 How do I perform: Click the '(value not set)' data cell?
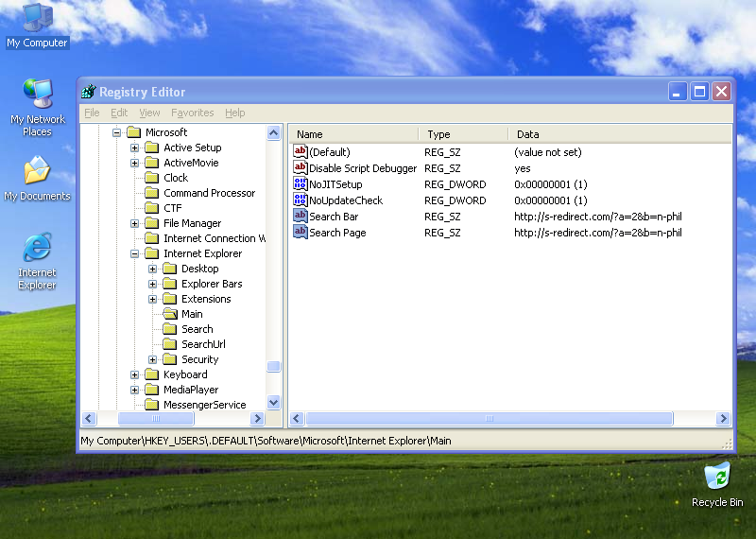pos(548,152)
